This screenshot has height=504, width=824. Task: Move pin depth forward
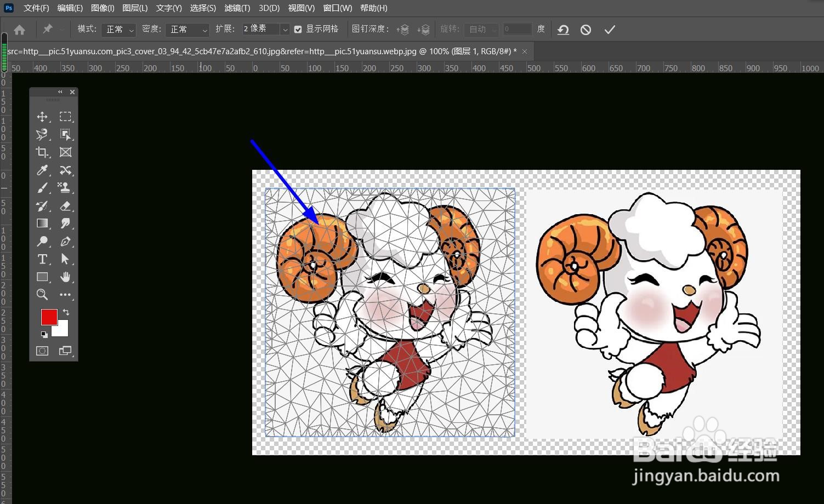tap(403, 30)
